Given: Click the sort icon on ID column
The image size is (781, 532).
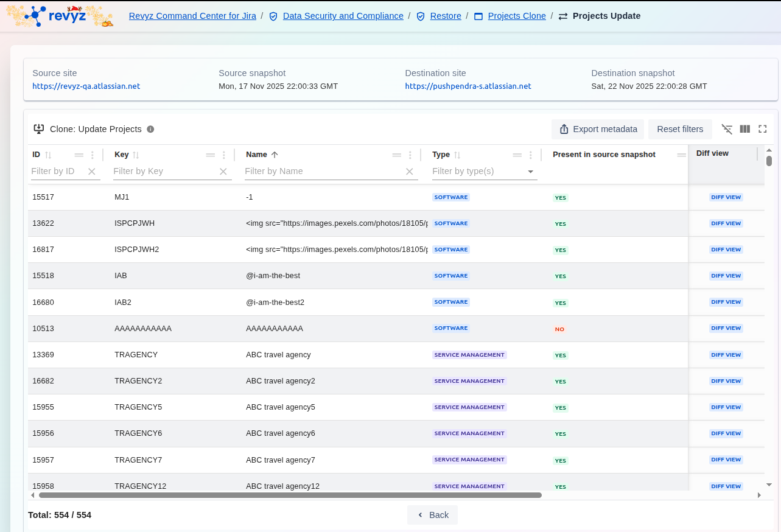Looking at the screenshot, I should tap(49, 155).
